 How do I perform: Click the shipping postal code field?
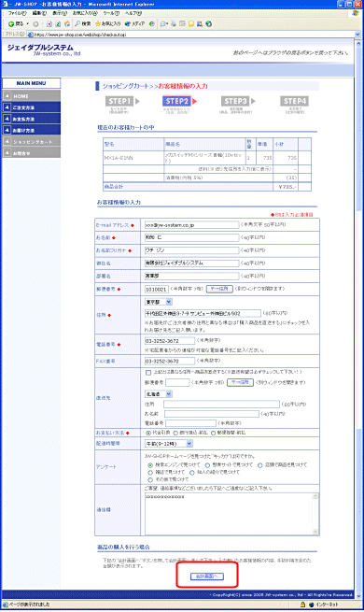click(177, 382)
